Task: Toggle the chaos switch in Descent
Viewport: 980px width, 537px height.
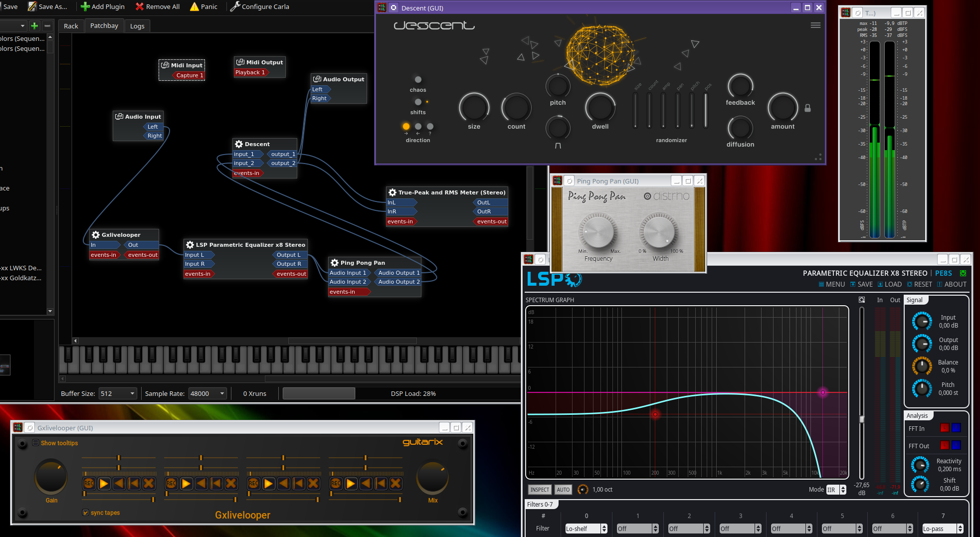Action: click(x=418, y=80)
